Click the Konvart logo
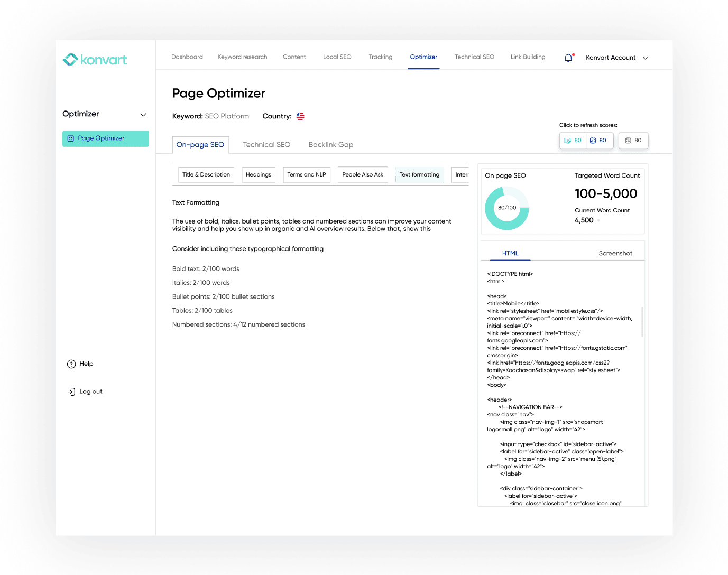Viewport: 728px width, 575px height. coord(95,60)
